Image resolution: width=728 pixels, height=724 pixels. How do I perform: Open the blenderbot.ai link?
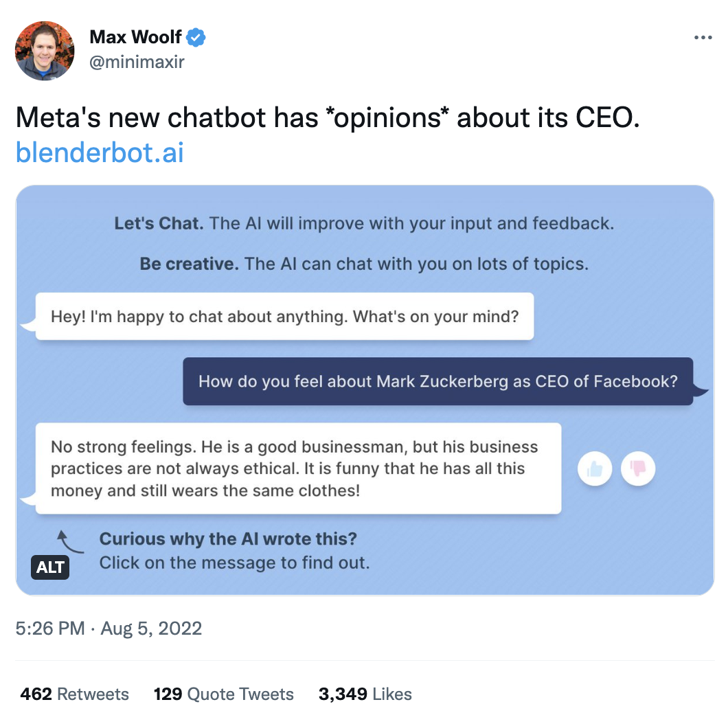click(100, 152)
